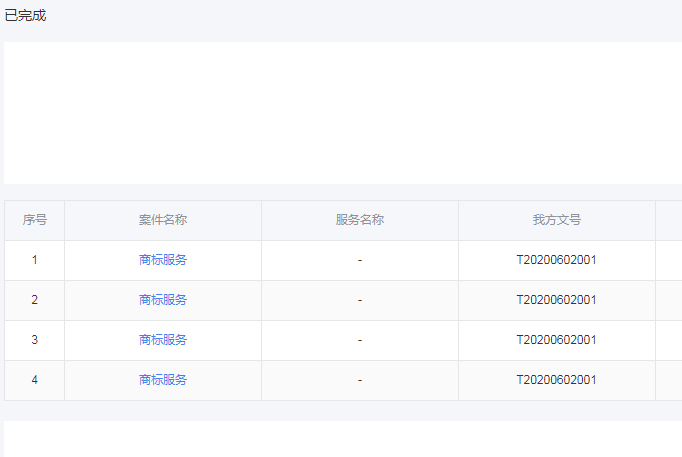
Task: Select T20200602001 reference in row 2
Action: pyautogui.click(x=557, y=300)
